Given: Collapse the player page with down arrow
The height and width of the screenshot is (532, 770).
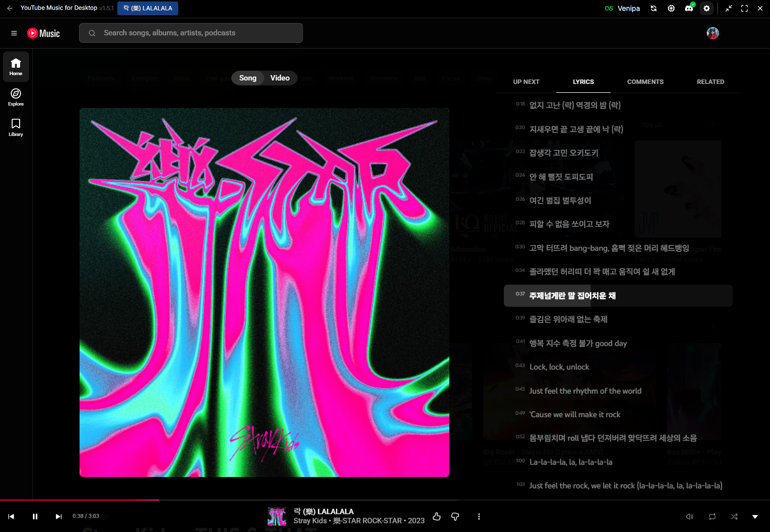Looking at the screenshot, I should 755,516.
